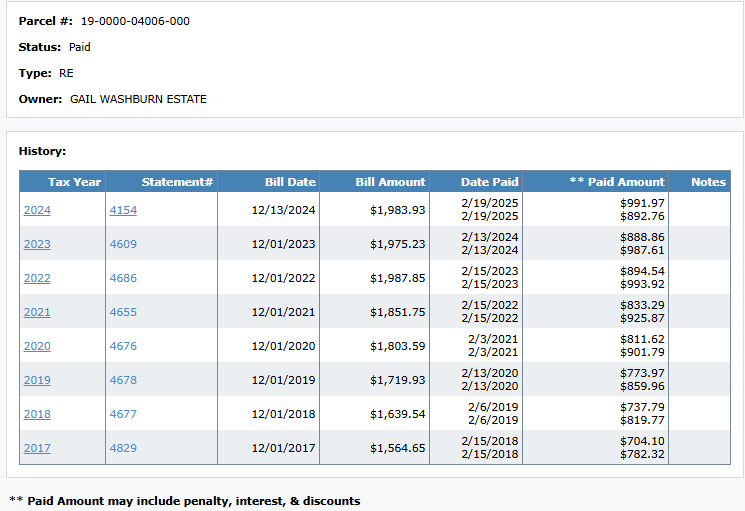The width and height of the screenshot is (745, 511).
Task: View statement number 4677
Action: (123, 414)
